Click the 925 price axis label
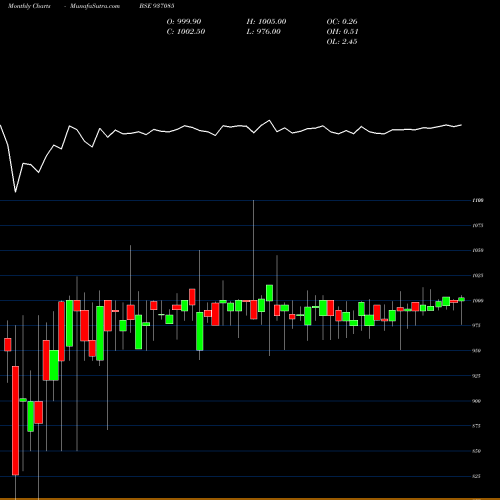The image size is (500, 500). tap(477, 376)
